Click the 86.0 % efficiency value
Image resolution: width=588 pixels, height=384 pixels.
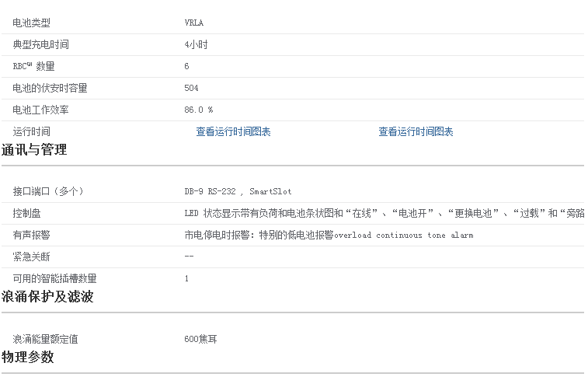pyautogui.click(x=199, y=110)
